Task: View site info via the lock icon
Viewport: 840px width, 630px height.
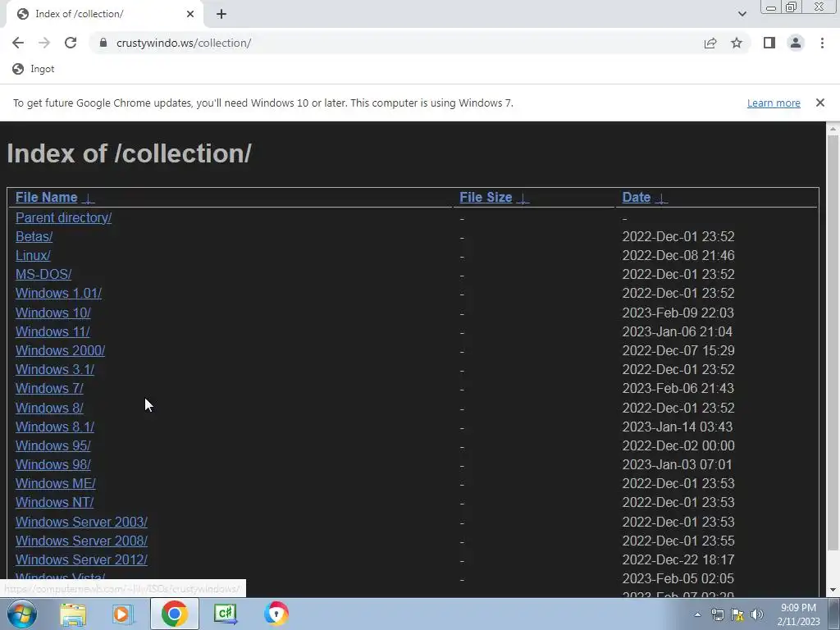Action: pos(103,43)
